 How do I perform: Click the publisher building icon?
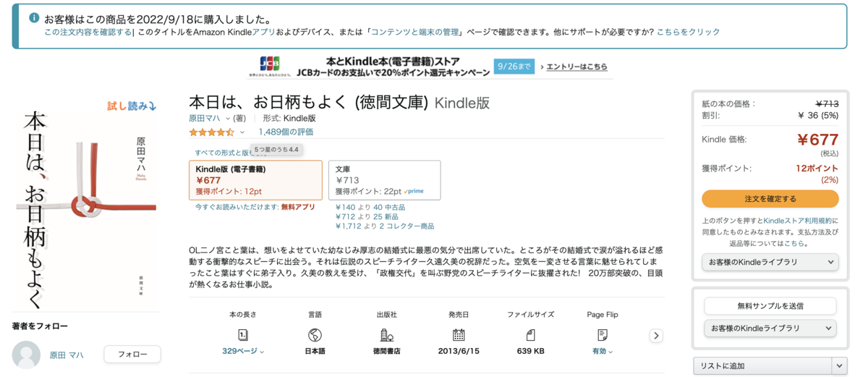[x=386, y=335]
